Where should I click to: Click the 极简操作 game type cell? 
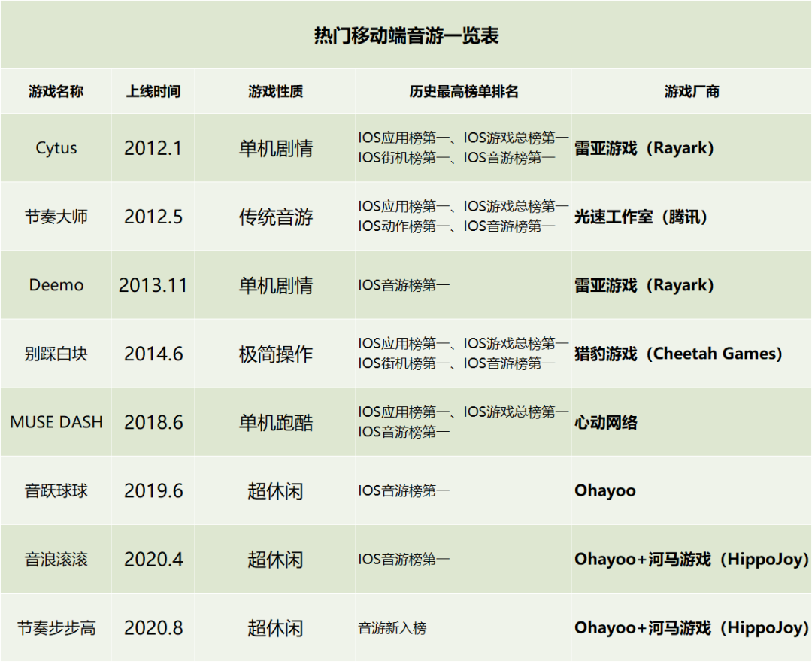tap(275, 354)
